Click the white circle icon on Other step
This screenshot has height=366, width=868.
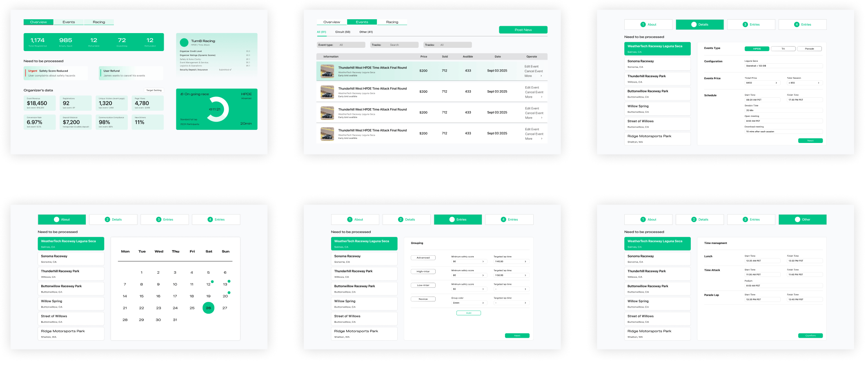point(797,219)
